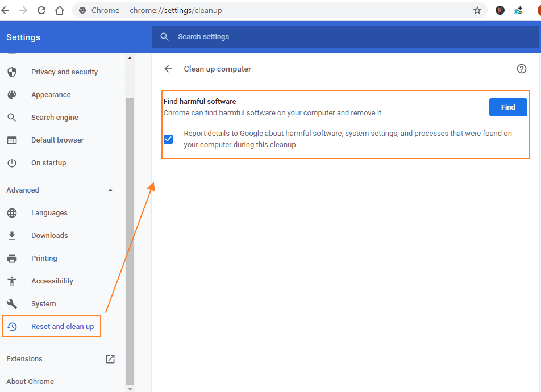Screen dimensions: 541x392
Task: Reload the page with the refresh icon
Action: click(41, 10)
